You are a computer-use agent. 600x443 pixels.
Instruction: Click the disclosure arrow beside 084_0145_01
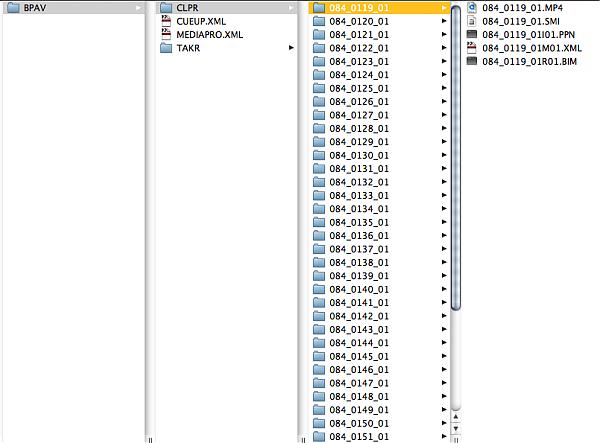(444, 356)
